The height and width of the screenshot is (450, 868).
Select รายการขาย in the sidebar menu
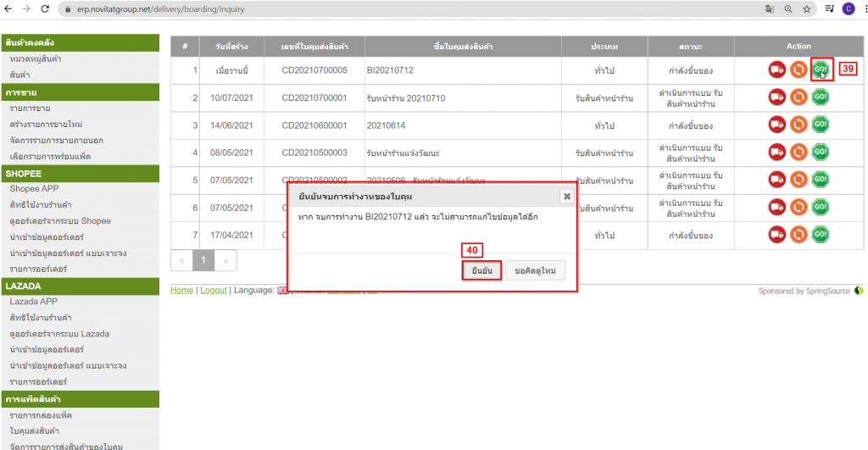click(30, 108)
